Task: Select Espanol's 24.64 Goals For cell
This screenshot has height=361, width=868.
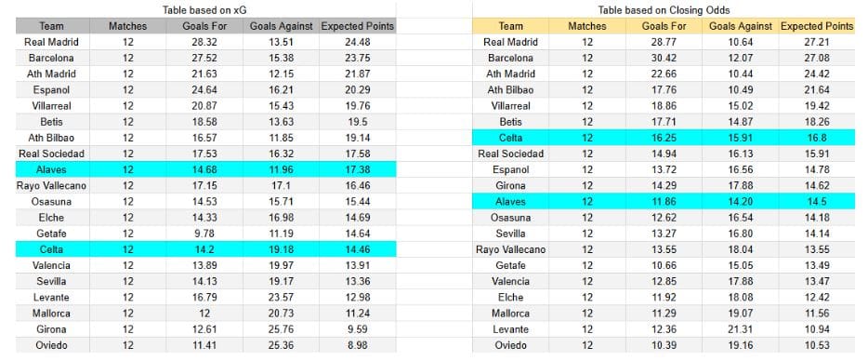Action: 204,90
